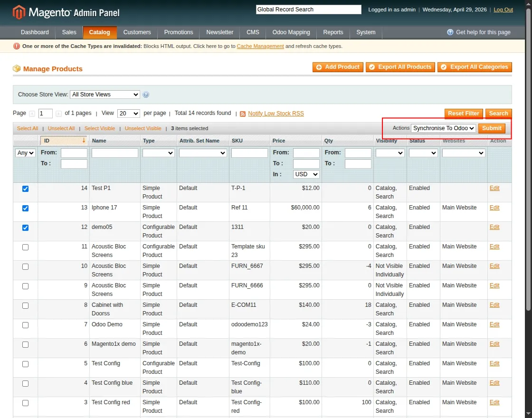Click the store view help question icon
This screenshot has height=418, width=532.
pyautogui.click(x=146, y=95)
